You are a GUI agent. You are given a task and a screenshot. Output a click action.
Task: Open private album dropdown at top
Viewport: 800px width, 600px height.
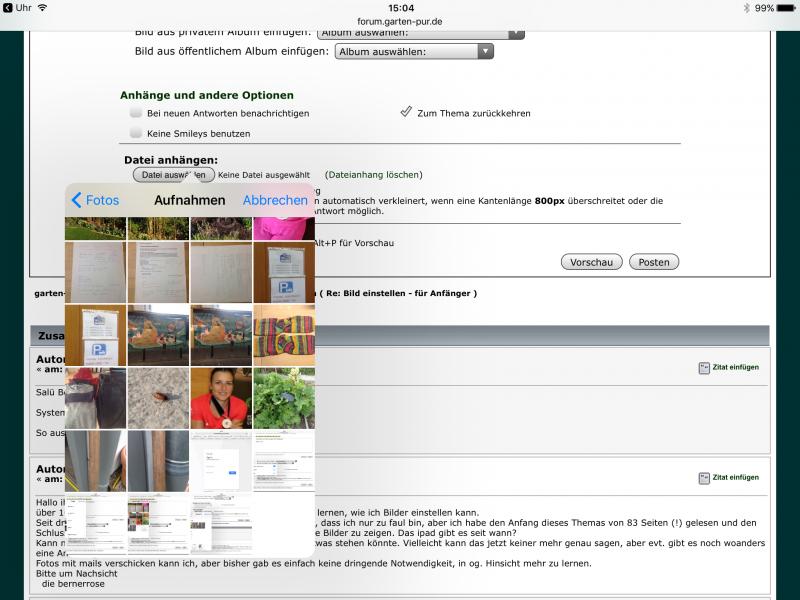(x=420, y=33)
